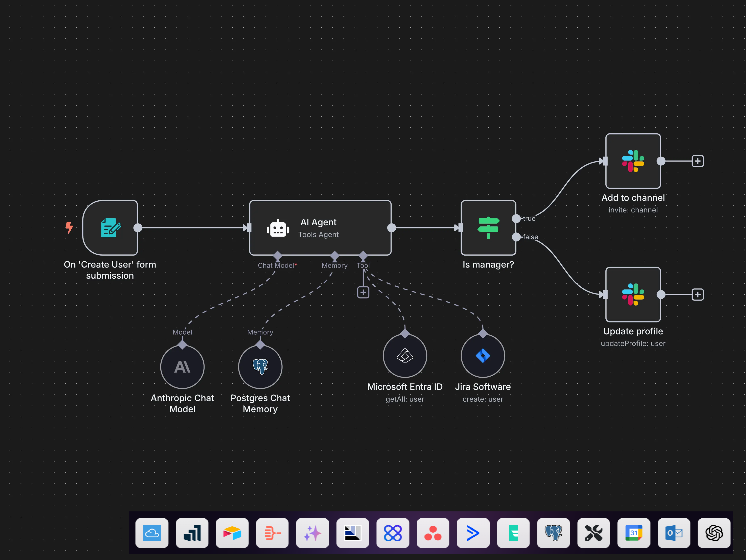Click the 'false' output handle of Is manager?
This screenshot has width=746, height=560.
(x=516, y=237)
